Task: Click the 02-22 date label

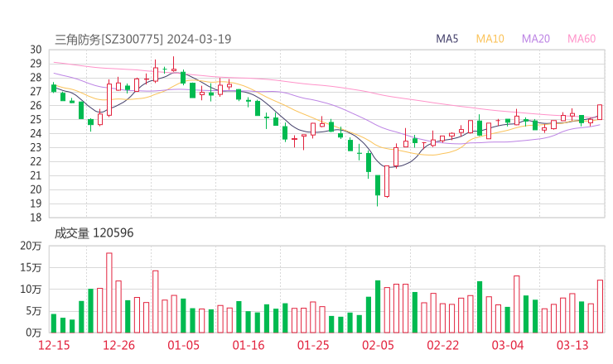Action: click(x=442, y=345)
